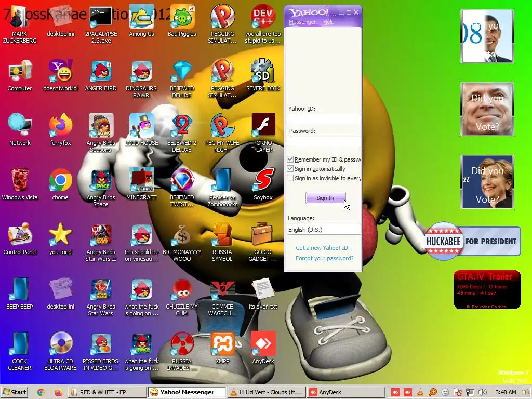This screenshot has height=399, width=532.
Task: Toggle 'Remember my ID & password' checkbox
Action: tap(290, 159)
